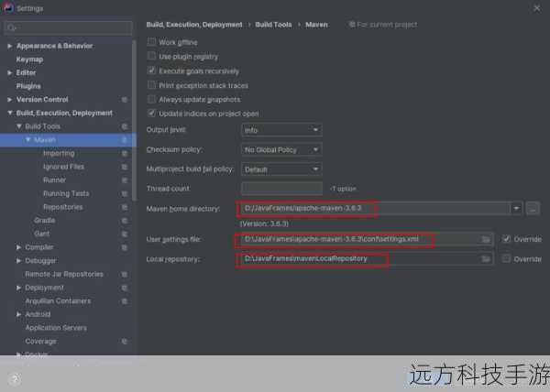This screenshot has height=392, width=550.
Task: Enable Print exception stack traces
Action: coord(151,85)
